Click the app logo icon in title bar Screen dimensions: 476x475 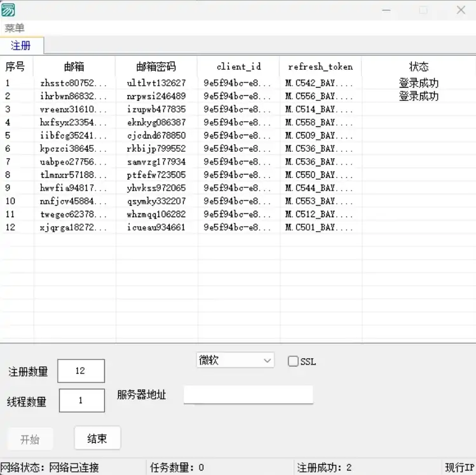8,10
